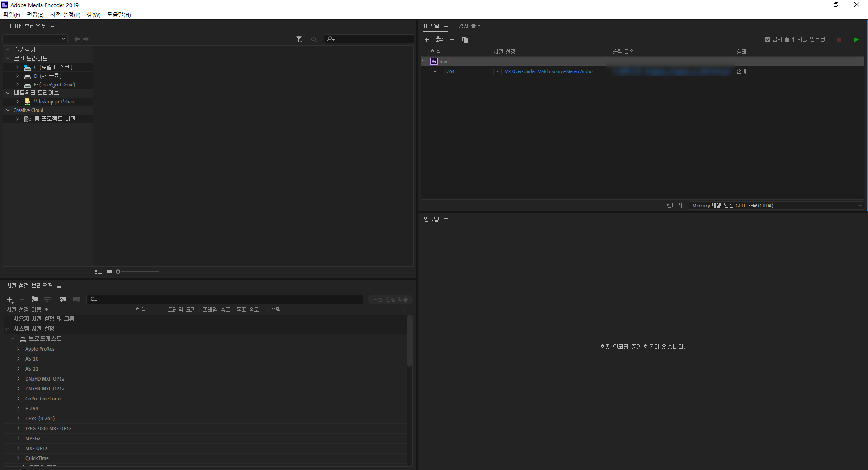Open VR Over-Under Match Source Stereo Audio preset
Viewport: 868px width, 470px height.
tap(548, 71)
